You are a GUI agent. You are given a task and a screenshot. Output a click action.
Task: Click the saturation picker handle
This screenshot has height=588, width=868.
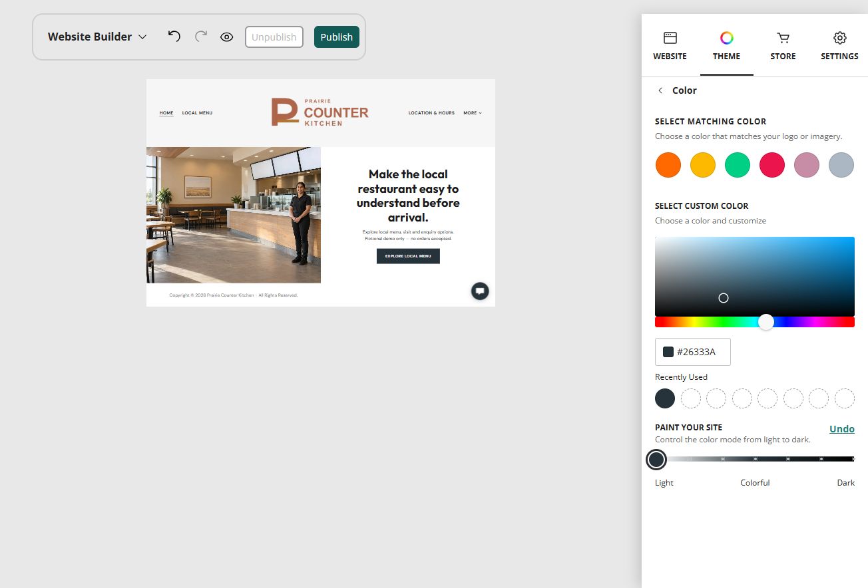724,298
